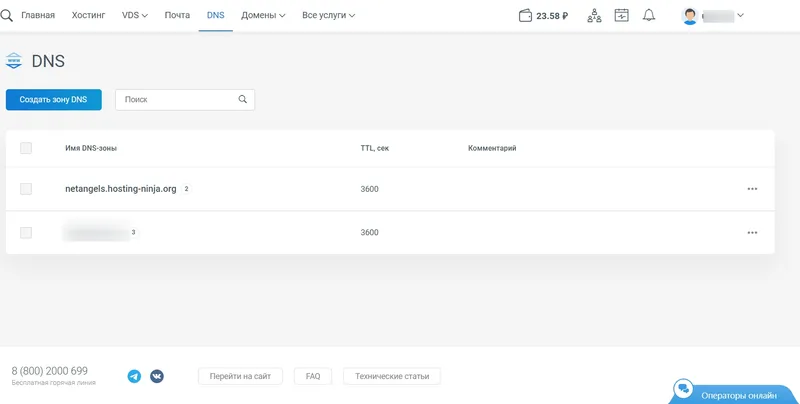This screenshot has height=404, width=800.
Task: Click the Создать зону DNS button
Action: point(54,99)
